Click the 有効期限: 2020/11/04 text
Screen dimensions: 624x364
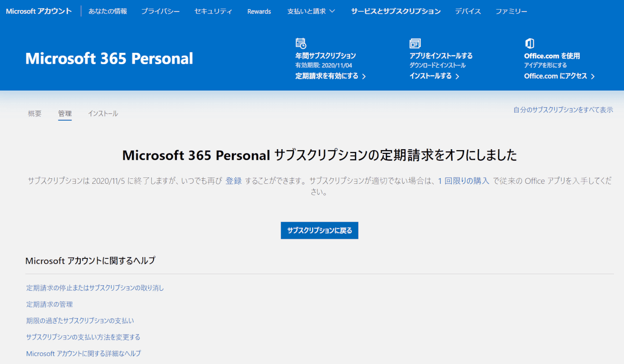tap(324, 66)
